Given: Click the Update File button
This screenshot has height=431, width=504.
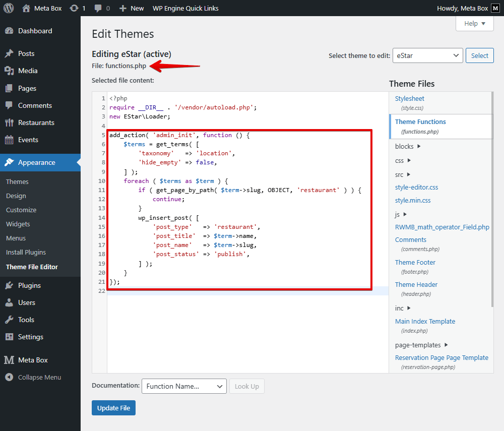Looking at the screenshot, I should pyautogui.click(x=113, y=408).
